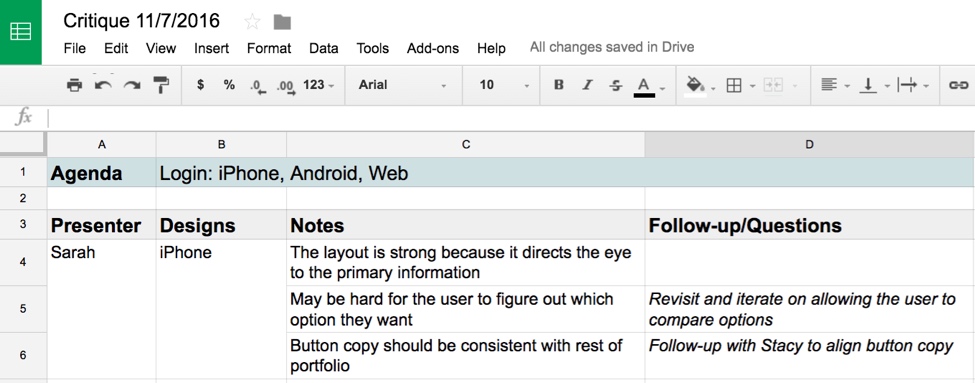975x383 pixels.
Task: Select the Paint format roller
Action: (161, 85)
